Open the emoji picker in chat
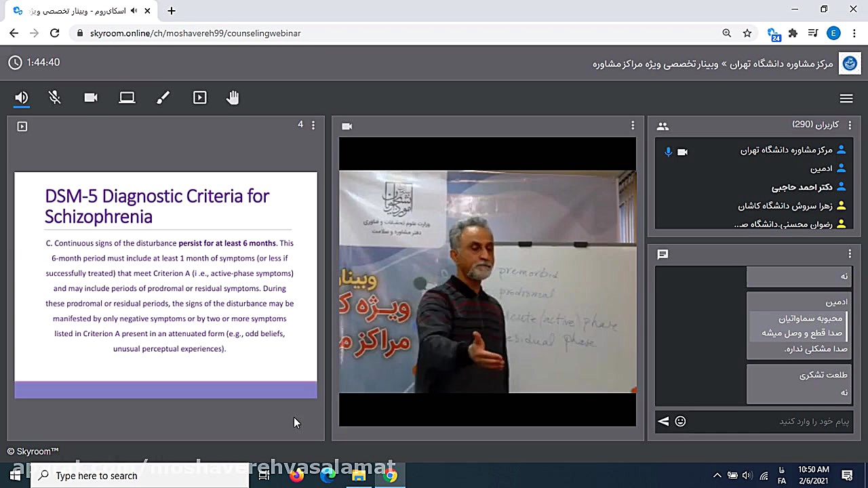The image size is (868, 488). [x=680, y=422]
